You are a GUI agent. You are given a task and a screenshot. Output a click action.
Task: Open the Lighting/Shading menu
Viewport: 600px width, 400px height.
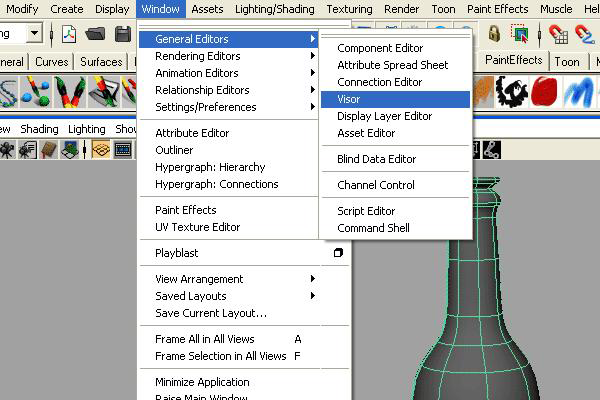(275, 9)
